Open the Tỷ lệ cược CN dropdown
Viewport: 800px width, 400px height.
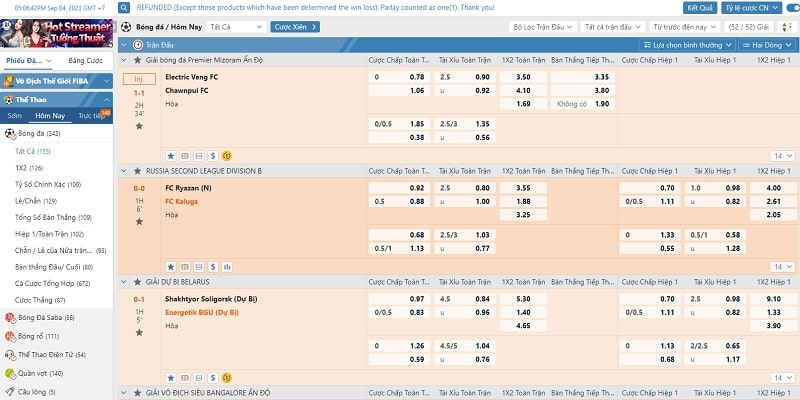[x=752, y=8]
